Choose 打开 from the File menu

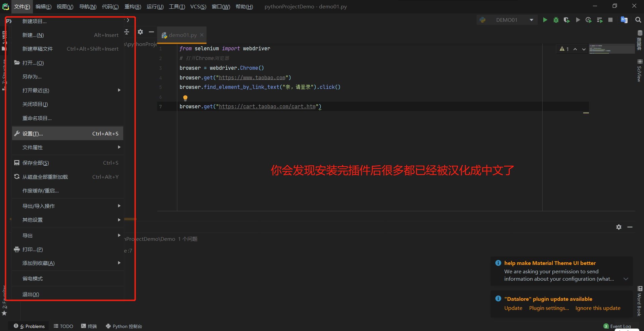(68, 63)
